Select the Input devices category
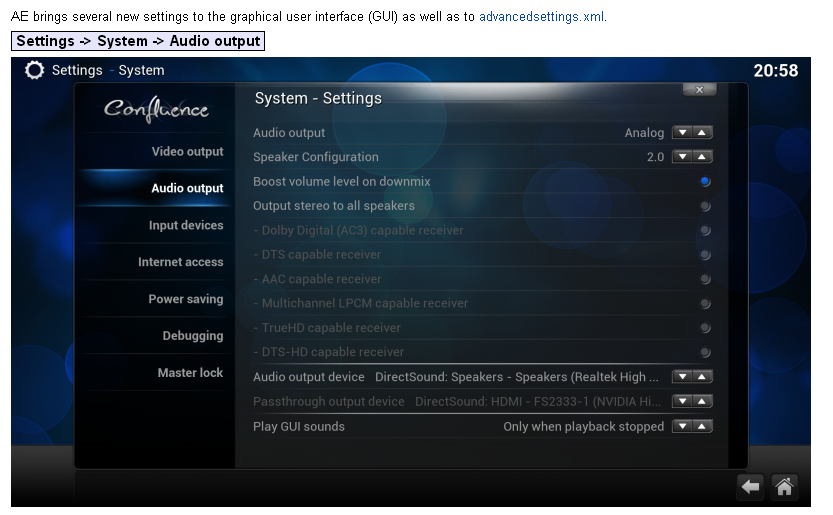Image resolution: width=833 pixels, height=515 pixels. [x=186, y=225]
